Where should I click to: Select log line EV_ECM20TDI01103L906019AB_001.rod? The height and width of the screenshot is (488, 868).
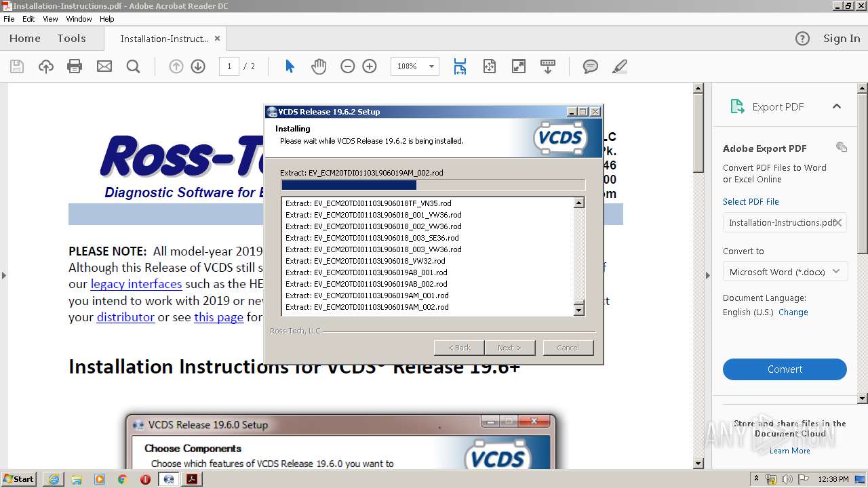366,272
